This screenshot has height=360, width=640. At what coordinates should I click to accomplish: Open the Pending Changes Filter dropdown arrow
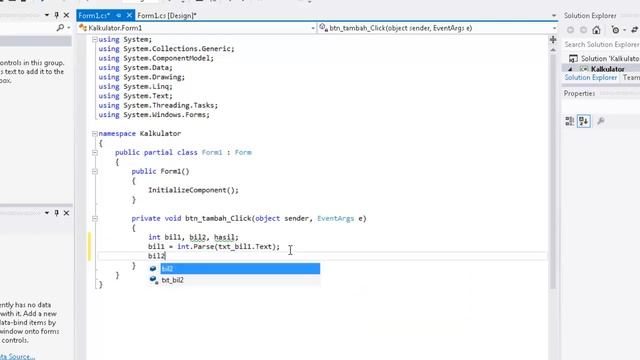(x=624, y=30)
